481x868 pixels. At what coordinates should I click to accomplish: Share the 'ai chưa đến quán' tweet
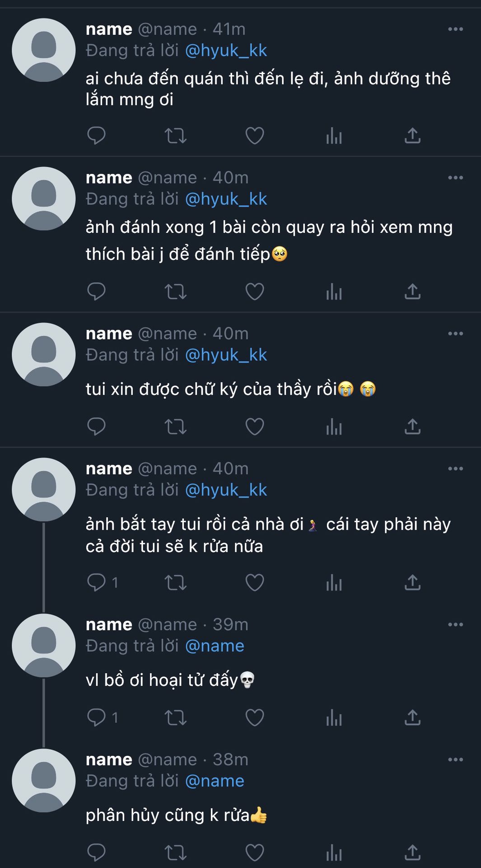[x=412, y=136]
